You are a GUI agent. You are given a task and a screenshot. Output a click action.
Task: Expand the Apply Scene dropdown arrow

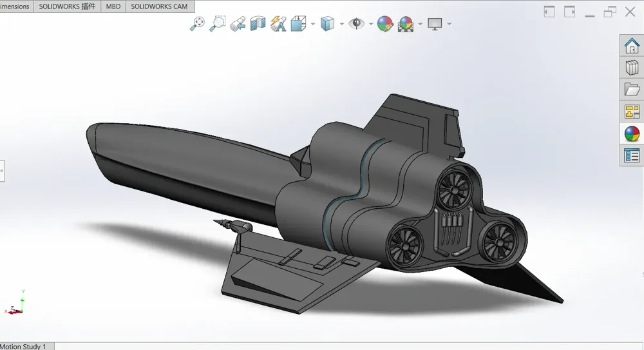click(x=420, y=24)
